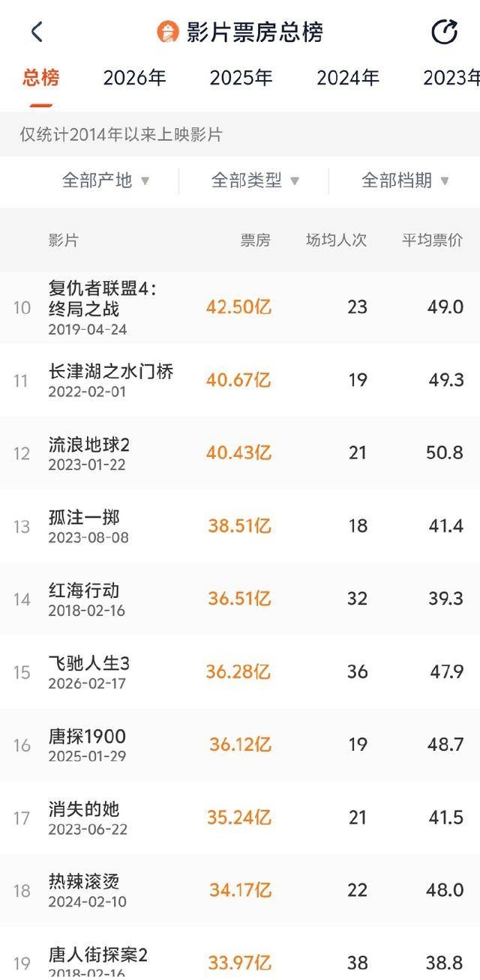480x980 pixels.
Task: Open 红海行动 movie entry
Action: [84, 590]
